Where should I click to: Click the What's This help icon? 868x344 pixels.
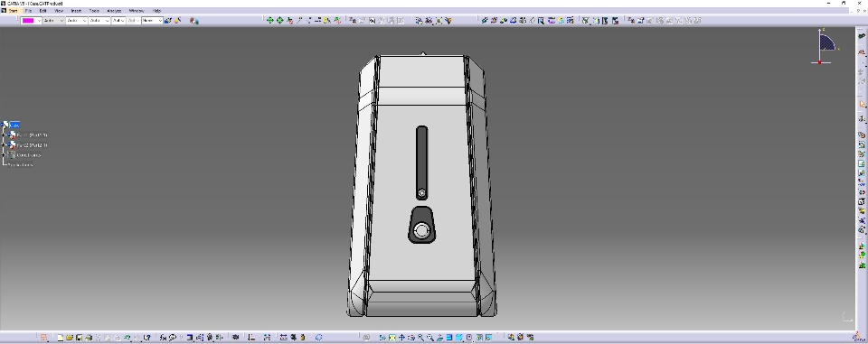point(147,338)
